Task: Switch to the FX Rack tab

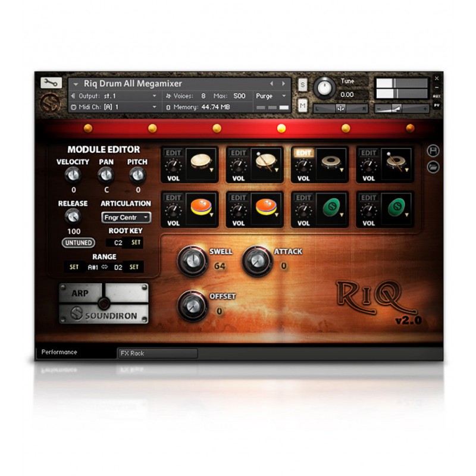Action: (x=157, y=353)
